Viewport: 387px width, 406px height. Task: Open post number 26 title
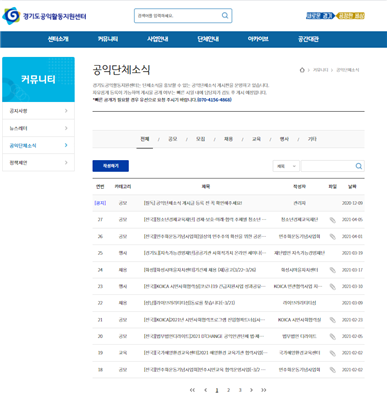pyautogui.click(x=205, y=236)
